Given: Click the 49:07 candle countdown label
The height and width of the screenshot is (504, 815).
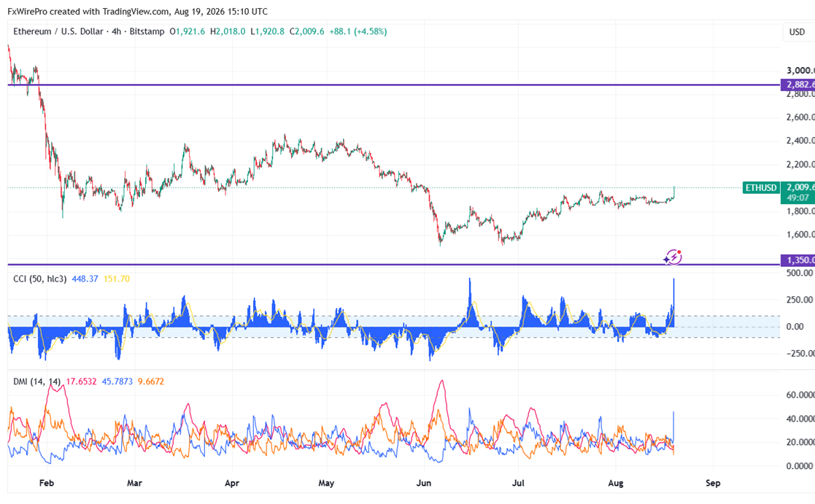Looking at the screenshot, I should pos(797,198).
